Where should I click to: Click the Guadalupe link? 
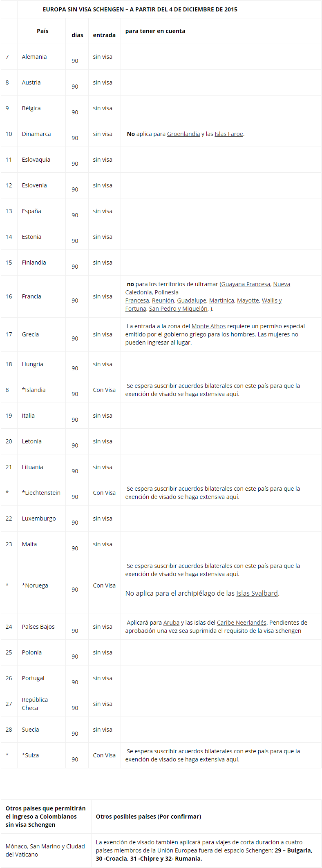pyautogui.click(x=192, y=300)
